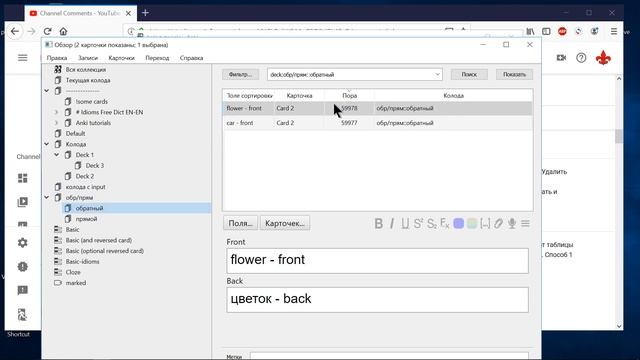Remove formatting with the Fx icon

(444, 223)
